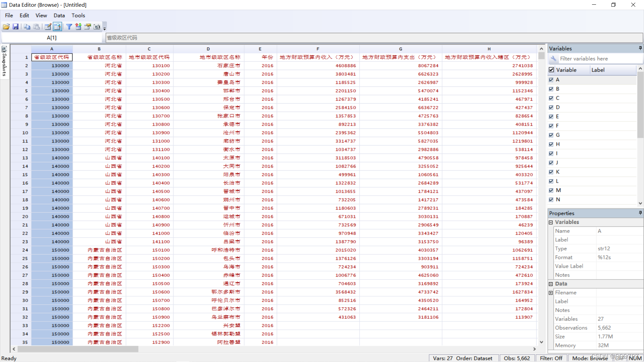Viewport: 644px width, 362px height.
Task: Click the Copy toolbar icon
Action: click(x=27, y=27)
